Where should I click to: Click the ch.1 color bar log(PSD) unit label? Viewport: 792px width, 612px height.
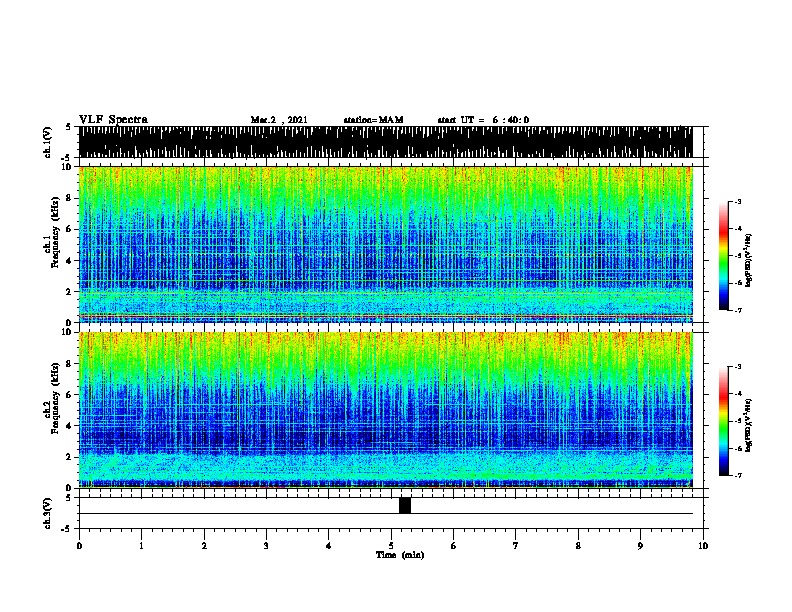749,260
